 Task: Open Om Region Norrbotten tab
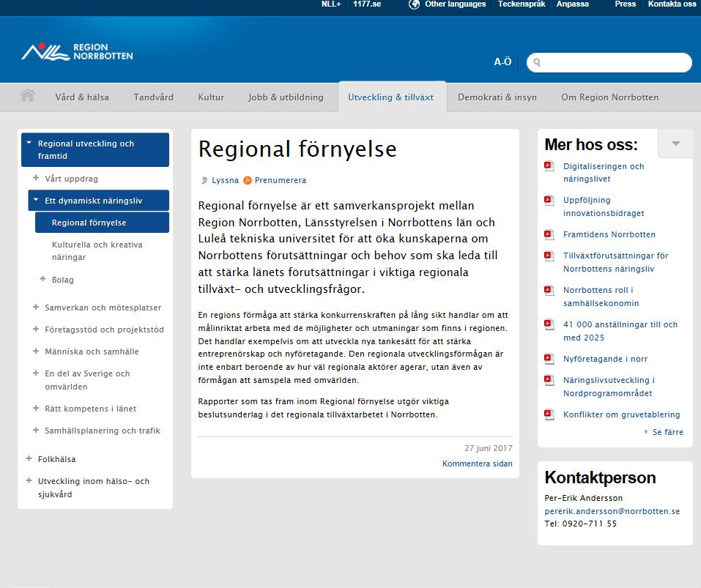[x=609, y=97]
